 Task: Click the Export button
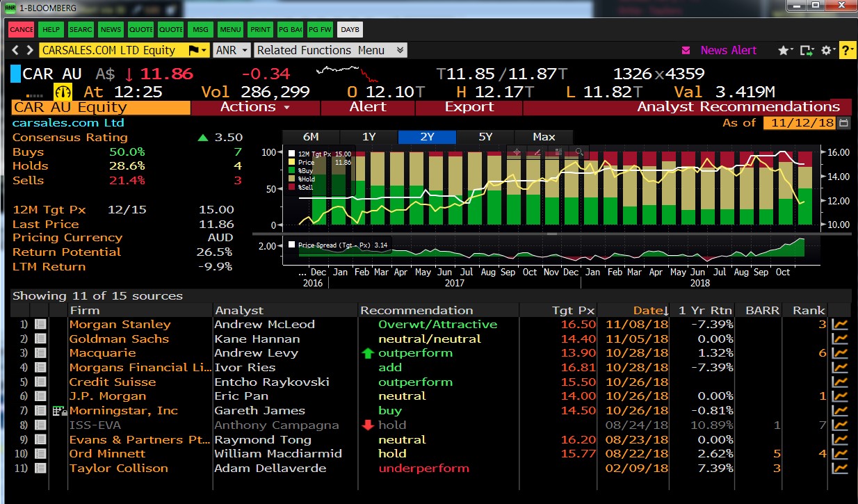click(x=469, y=107)
